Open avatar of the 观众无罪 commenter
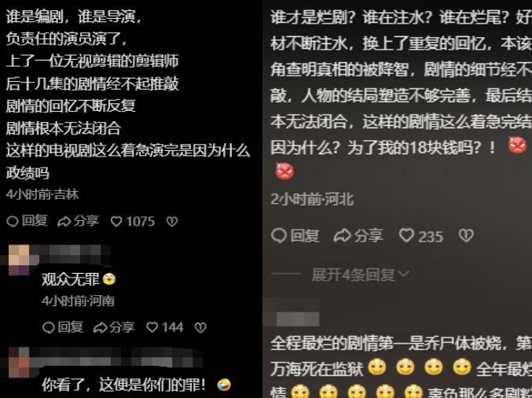 tap(19, 260)
